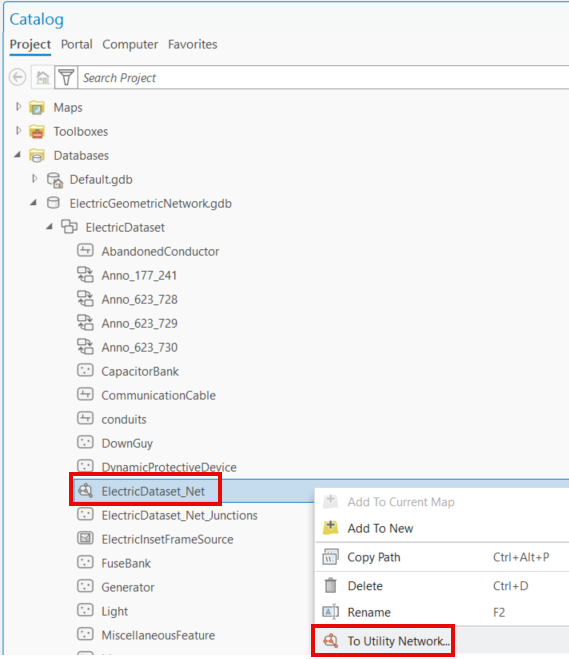Select the FuseBank label
This screenshot has height=659, width=569.
tap(126, 563)
